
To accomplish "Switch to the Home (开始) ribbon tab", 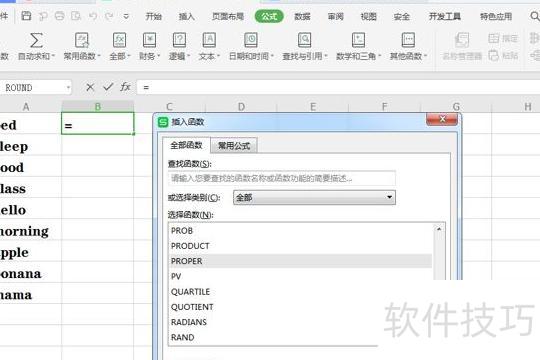I will coord(154,16).
